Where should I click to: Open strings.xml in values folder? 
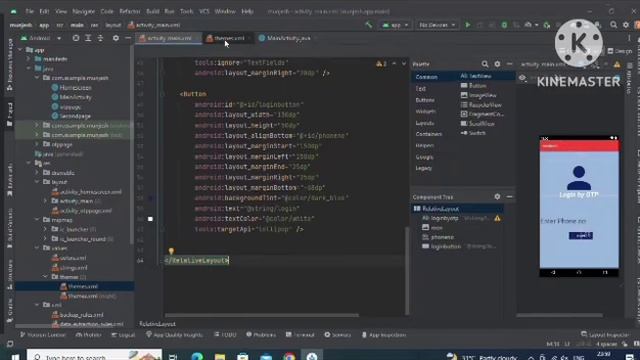[x=69, y=268]
